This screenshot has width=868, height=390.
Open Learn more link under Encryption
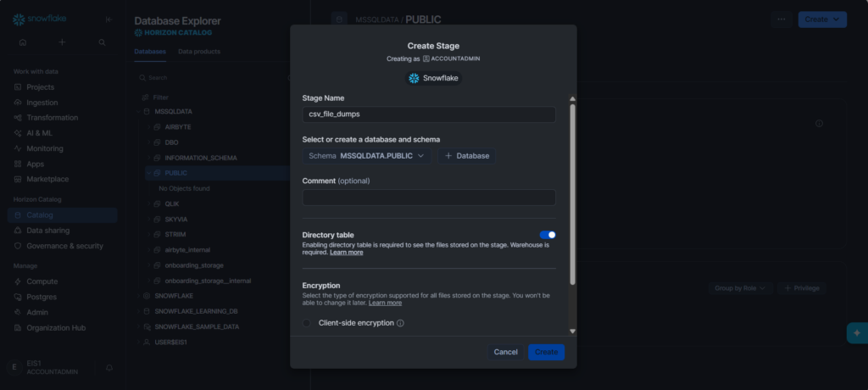click(x=386, y=303)
